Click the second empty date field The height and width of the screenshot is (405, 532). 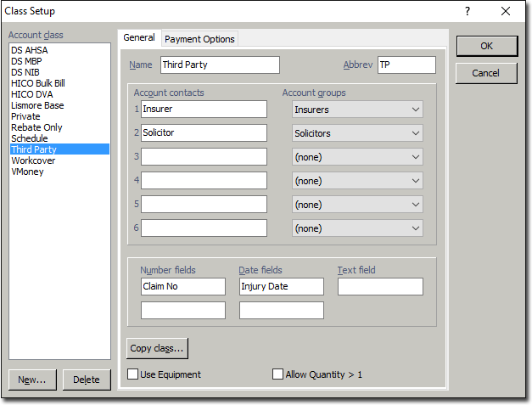(x=282, y=310)
